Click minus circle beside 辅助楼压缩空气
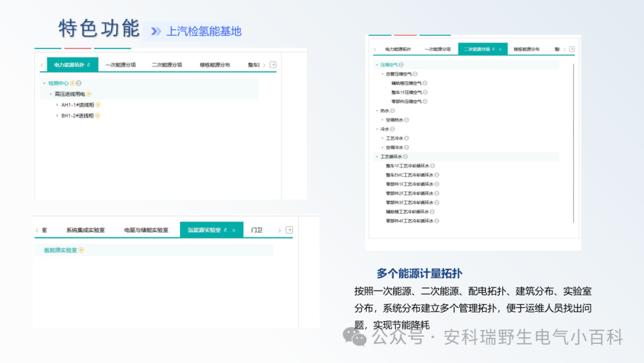The image size is (644, 363). pyautogui.click(x=425, y=83)
